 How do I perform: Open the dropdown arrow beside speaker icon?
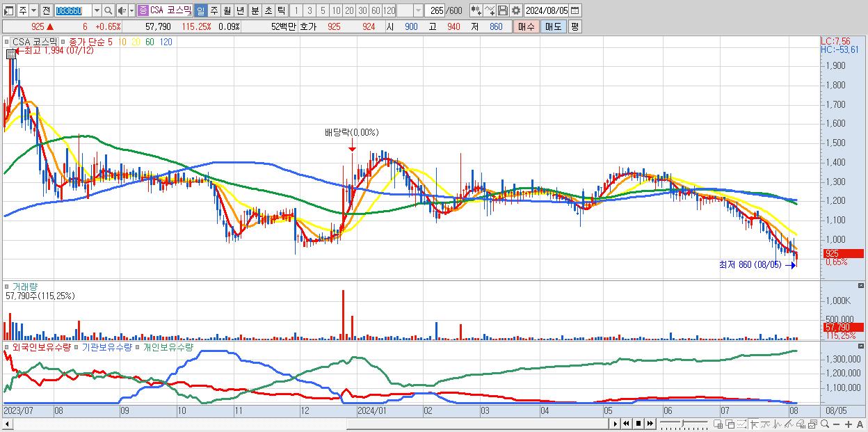131,10
